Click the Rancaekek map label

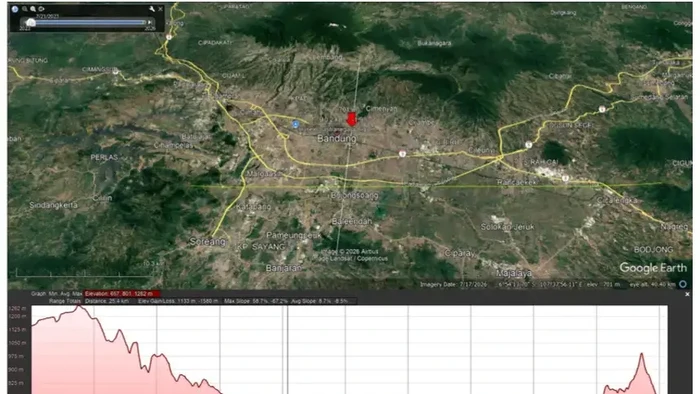tap(517, 182)
